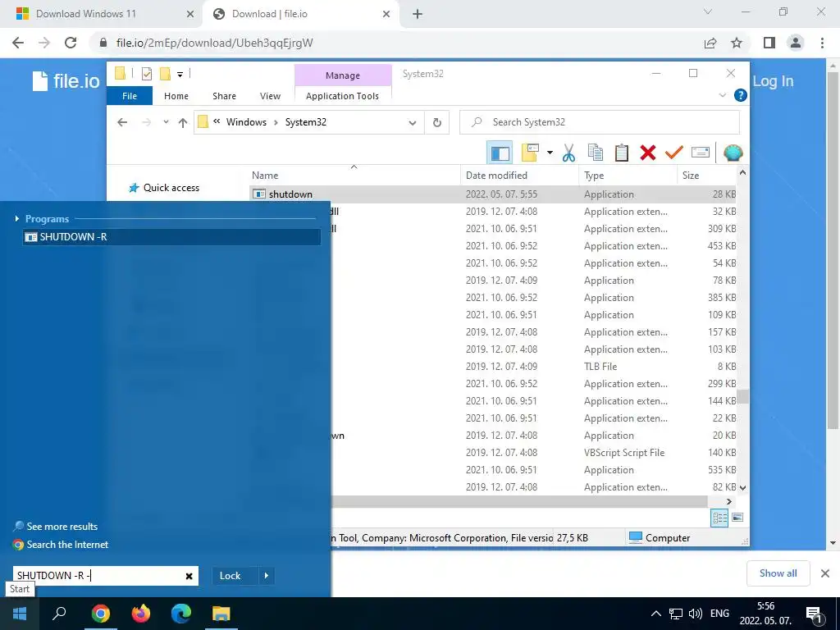The image size is (840, 630).
Task: Click the Cut scissors toolbar icon
Action: 568,153
